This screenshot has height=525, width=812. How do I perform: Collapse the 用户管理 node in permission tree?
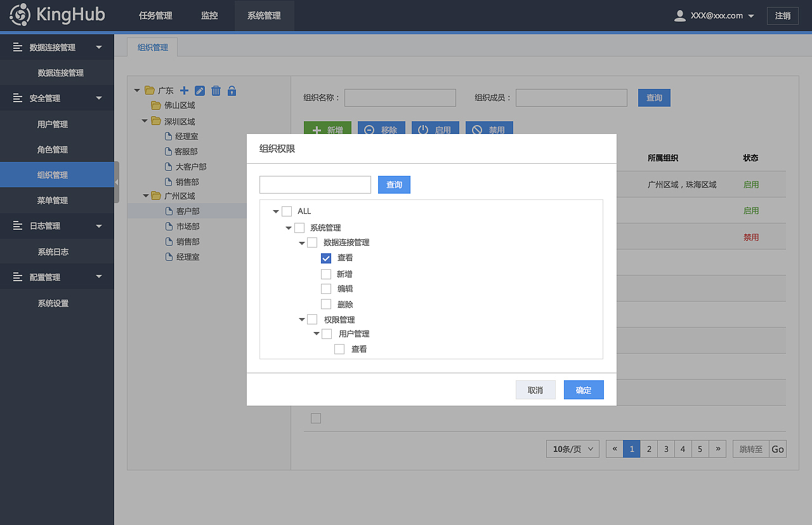(317, 334)
